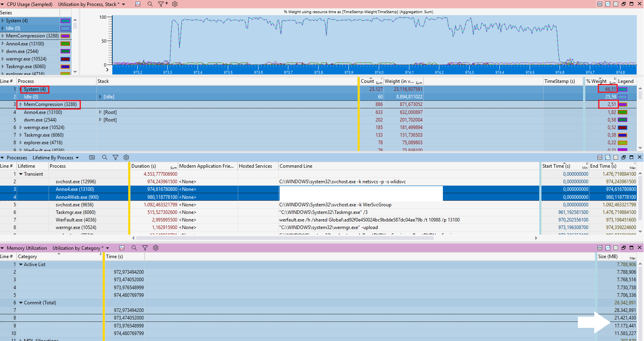Click chart type icon in CPU Usage panel
This screenshot has width=644, height=341.
coord(138,4)
